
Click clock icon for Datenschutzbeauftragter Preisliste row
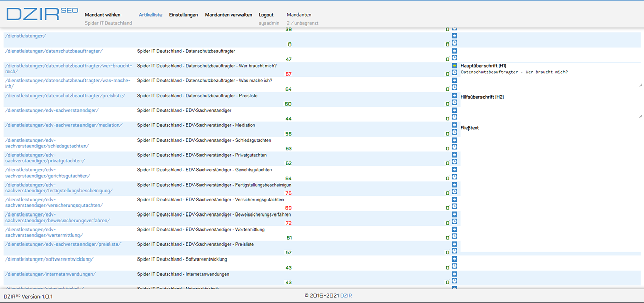(454, 102)
